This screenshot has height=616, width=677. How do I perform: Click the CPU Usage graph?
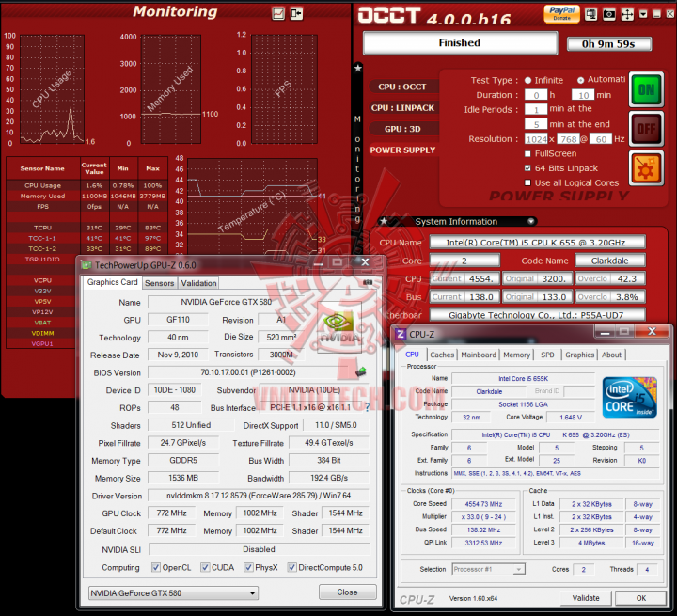[x=52, y=89]
